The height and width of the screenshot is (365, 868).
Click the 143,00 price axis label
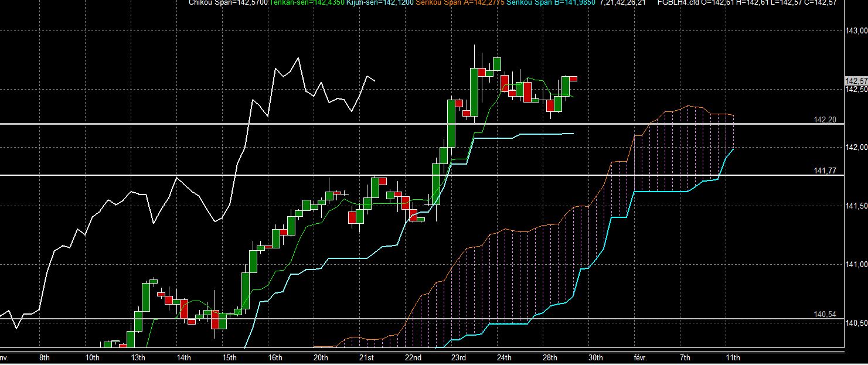click(x=856, y=30)
